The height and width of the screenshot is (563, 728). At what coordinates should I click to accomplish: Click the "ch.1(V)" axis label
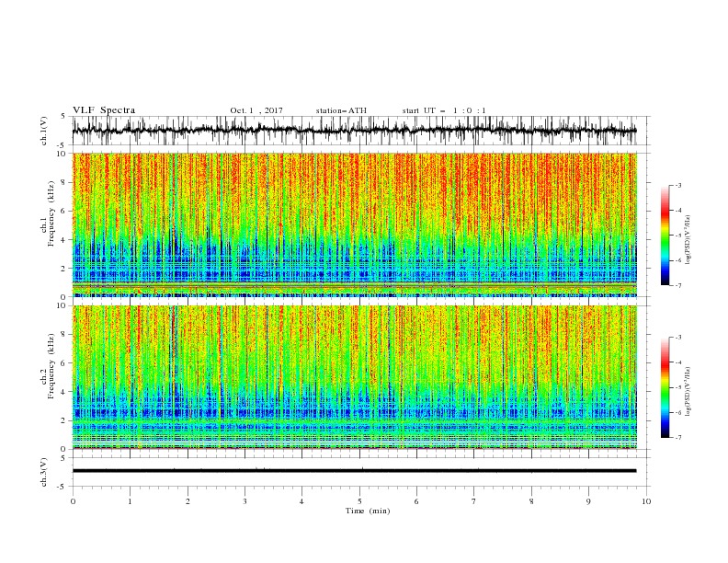click(x=44, y=131)
